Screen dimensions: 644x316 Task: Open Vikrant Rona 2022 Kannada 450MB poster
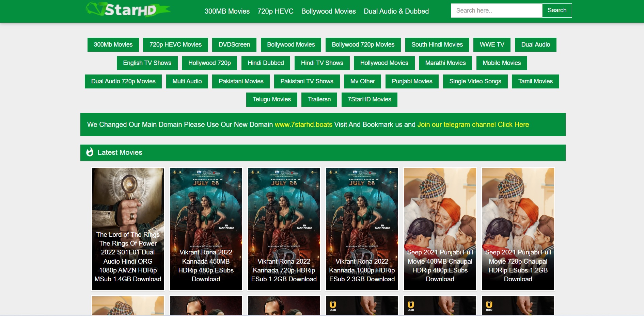[206, 229]
